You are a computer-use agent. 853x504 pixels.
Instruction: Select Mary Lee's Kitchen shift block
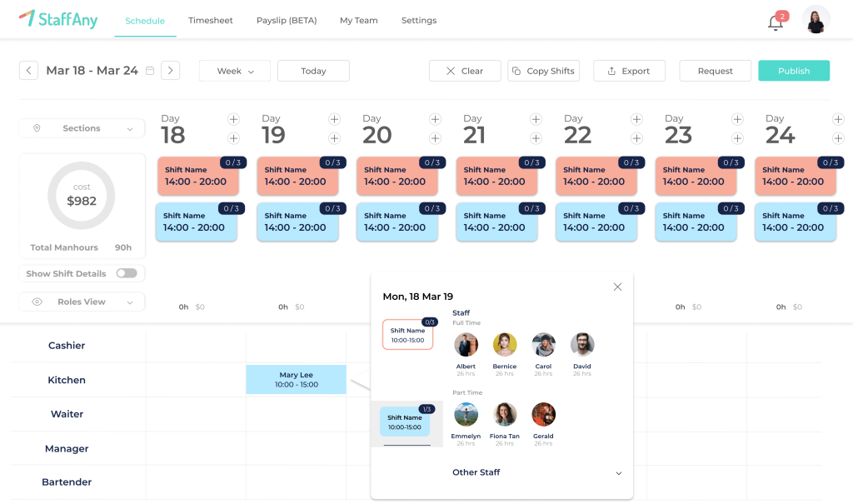point(296,380)
